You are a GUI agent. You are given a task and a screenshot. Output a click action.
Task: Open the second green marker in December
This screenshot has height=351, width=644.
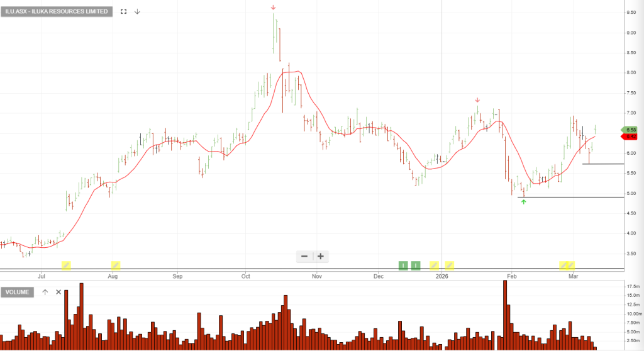pos(416,265)
